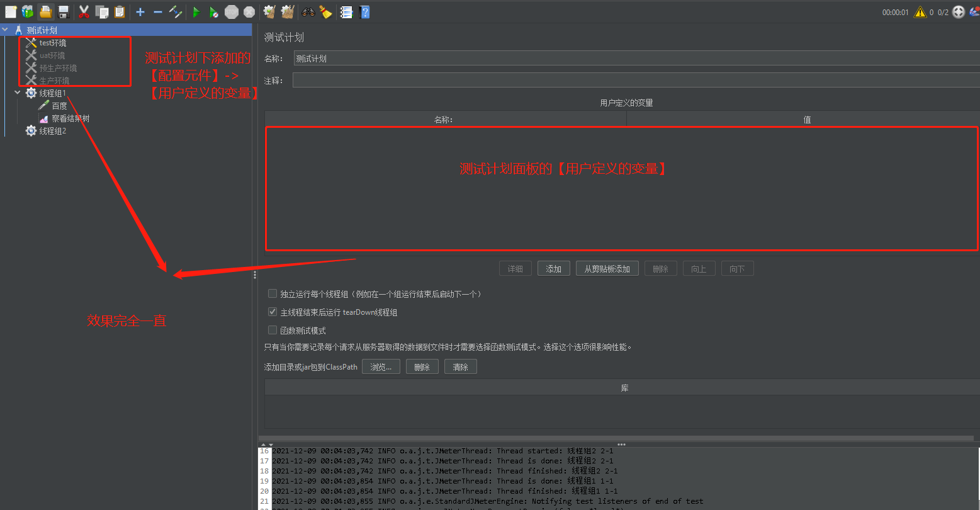Click the yellow warning log icon
Viewport: 980px width, 510px height.
920,12
